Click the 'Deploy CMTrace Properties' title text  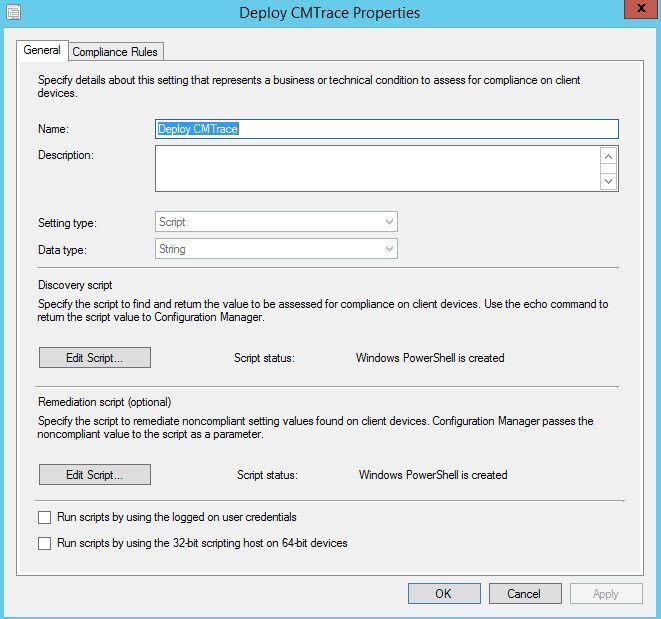(x=329, y=13)
